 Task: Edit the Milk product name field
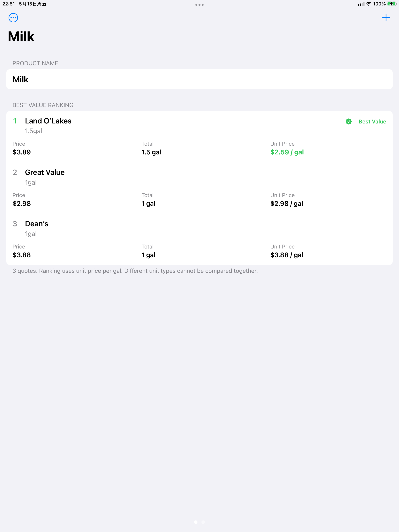pos(199,79)
